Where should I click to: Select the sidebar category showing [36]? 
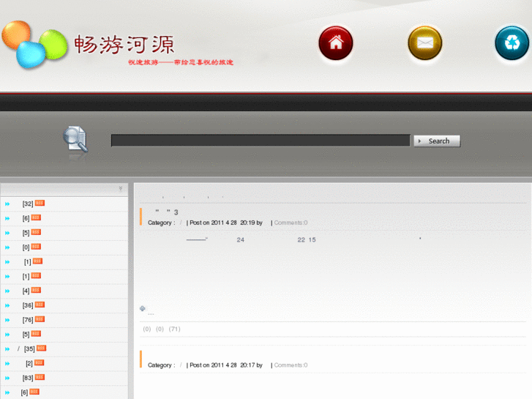28,305
